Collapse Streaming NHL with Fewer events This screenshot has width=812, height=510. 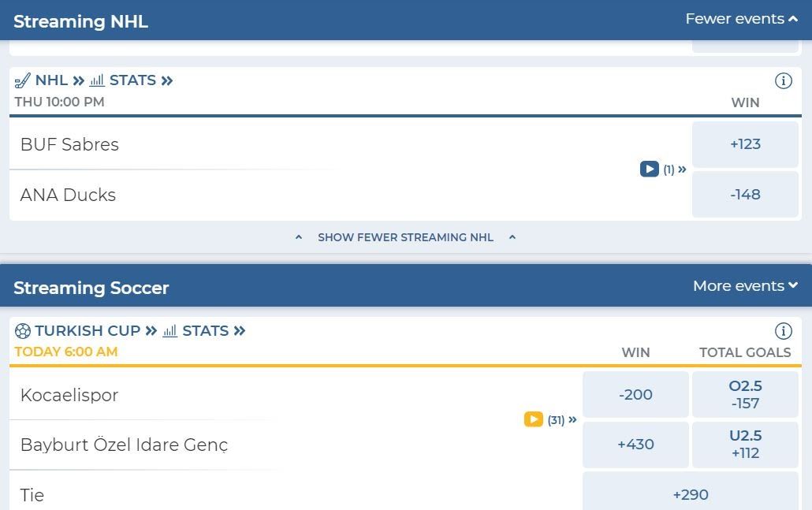(x=741, y=19)
